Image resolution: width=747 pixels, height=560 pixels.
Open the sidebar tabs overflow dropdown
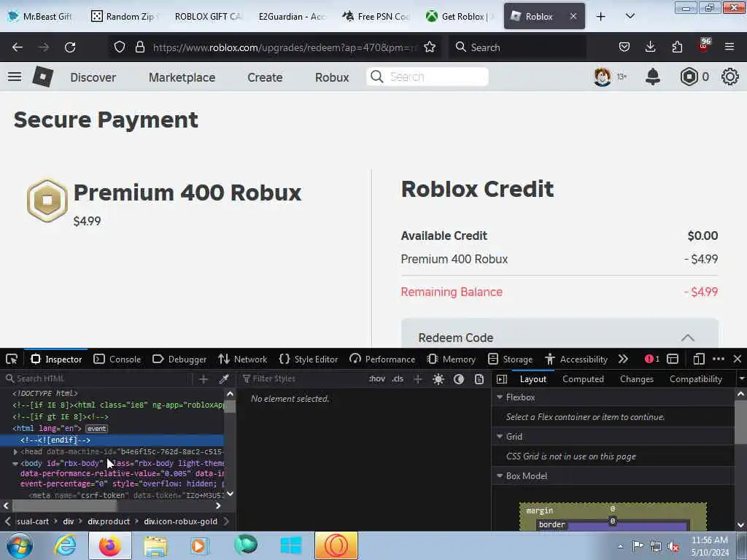(x=741, y=379)
